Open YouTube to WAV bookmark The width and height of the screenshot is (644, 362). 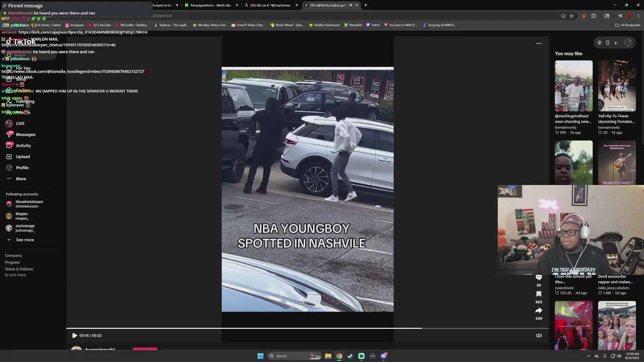(x=400, y=25)
